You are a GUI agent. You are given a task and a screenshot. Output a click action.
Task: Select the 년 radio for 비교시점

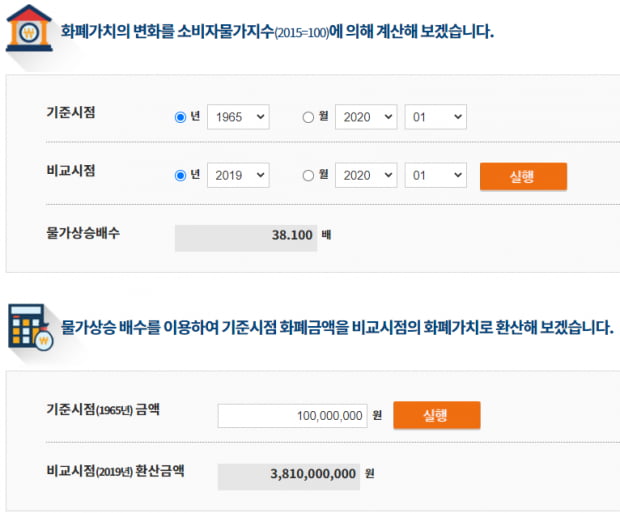tap(180, 175)
